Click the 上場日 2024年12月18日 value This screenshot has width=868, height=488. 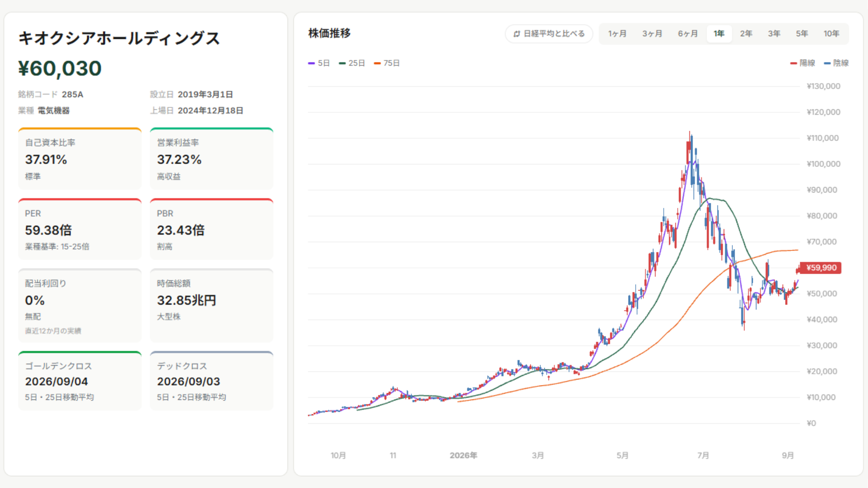tap(211, 111)
